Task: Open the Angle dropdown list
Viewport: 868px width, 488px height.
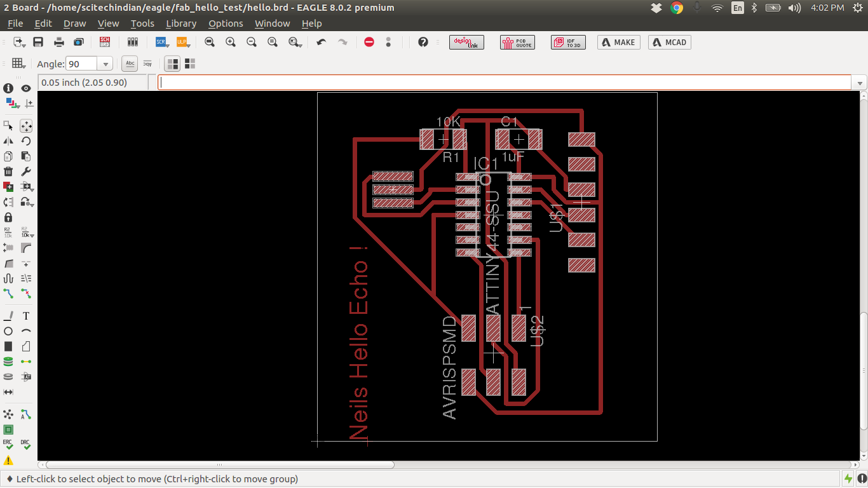Action: [x=105, y=64]
